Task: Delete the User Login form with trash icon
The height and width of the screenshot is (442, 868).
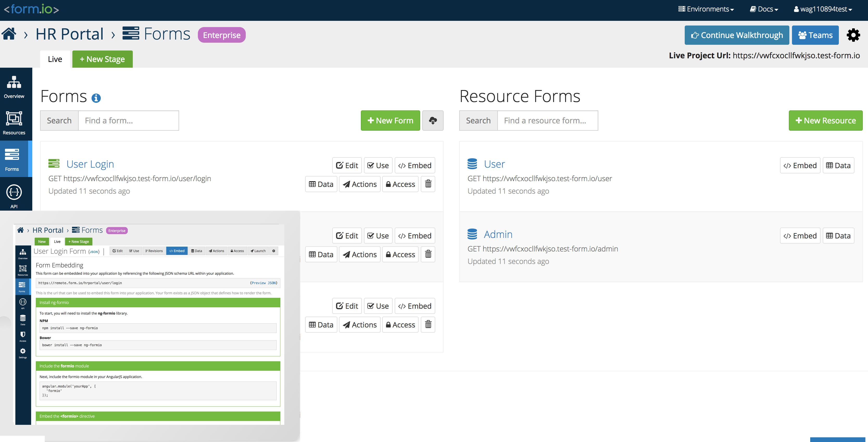Action: point(427,184)
